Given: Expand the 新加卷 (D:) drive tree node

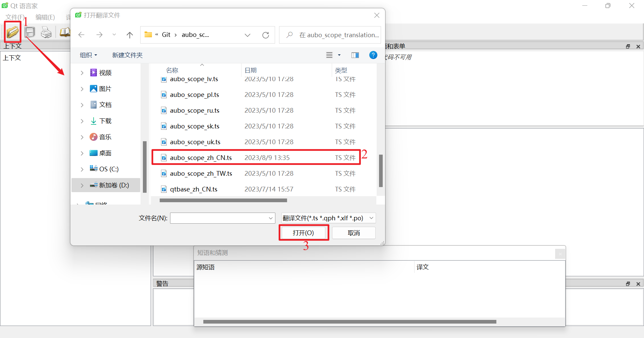Looking at the screenshot, I should tap(82, 185).
